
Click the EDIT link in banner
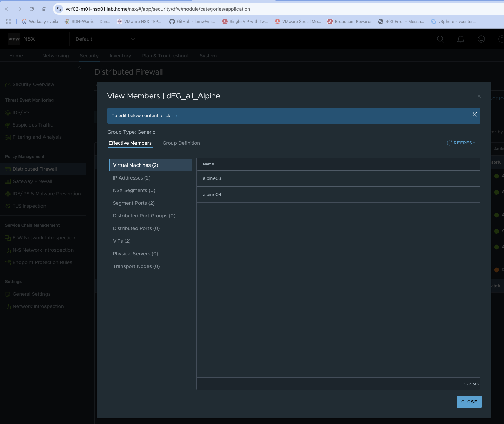coord(176,116)
